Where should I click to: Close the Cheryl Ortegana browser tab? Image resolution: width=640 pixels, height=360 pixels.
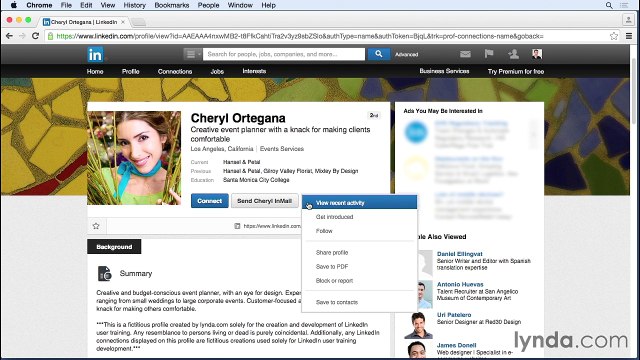[x=123, y=22]
